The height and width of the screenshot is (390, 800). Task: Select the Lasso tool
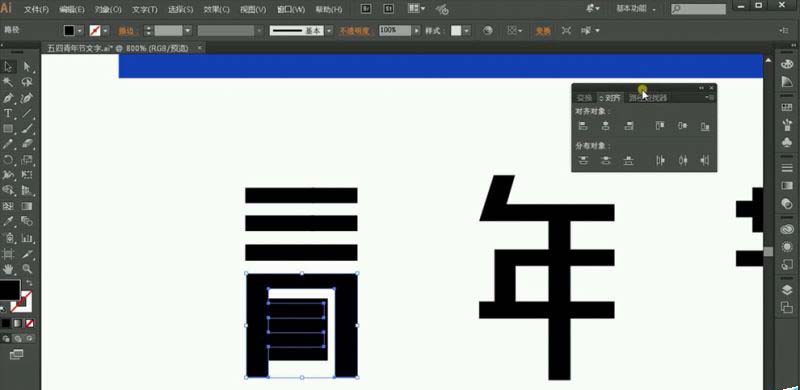(x=27, y=82)
